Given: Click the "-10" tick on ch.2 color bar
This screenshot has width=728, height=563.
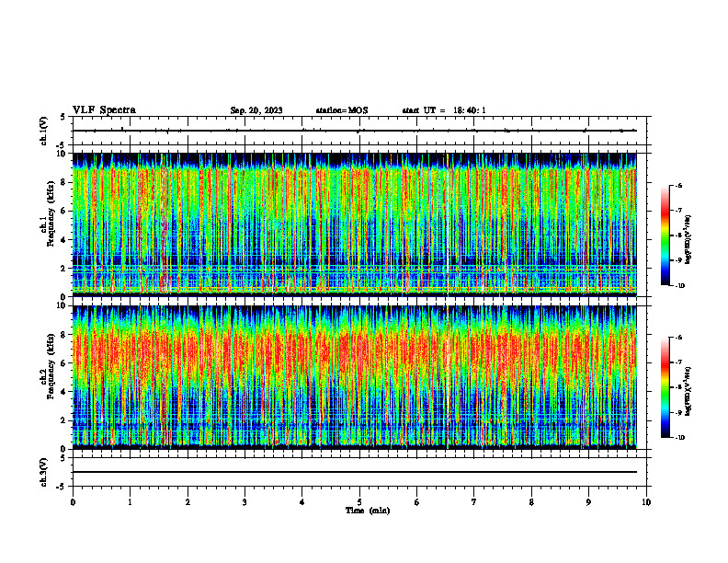Looking at the screenshot, I should [679, 438].
